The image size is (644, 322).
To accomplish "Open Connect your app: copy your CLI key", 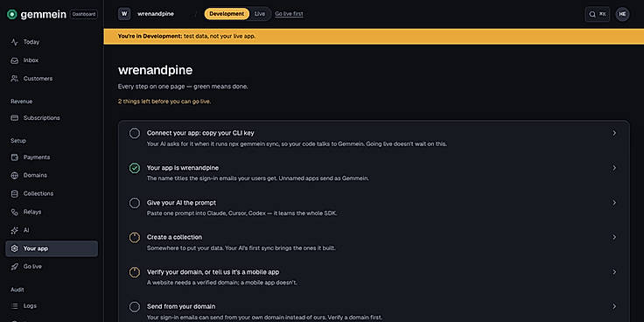I will [x=200, y=133].
